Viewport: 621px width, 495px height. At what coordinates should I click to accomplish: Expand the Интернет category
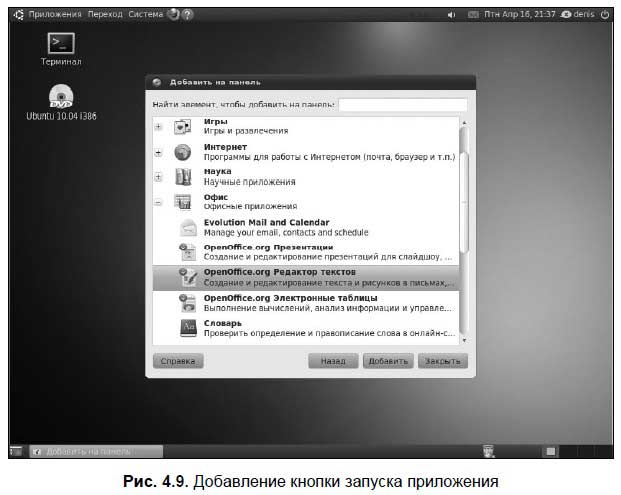(158, 152)
